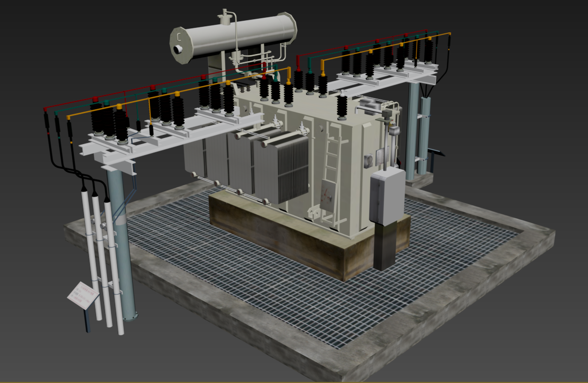Click the middle white cable termination tube
Screen dimensions: 588x383
tap(102, 253)
